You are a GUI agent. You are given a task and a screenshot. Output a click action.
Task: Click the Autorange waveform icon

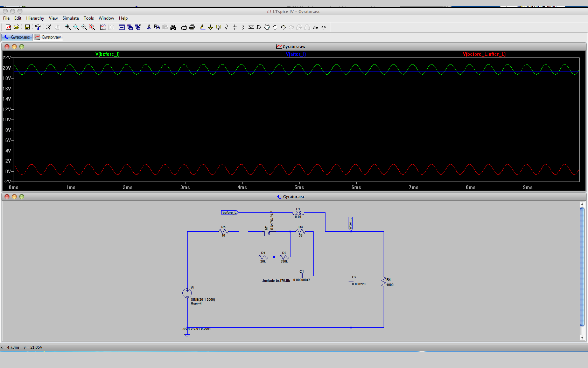point(103,27)
